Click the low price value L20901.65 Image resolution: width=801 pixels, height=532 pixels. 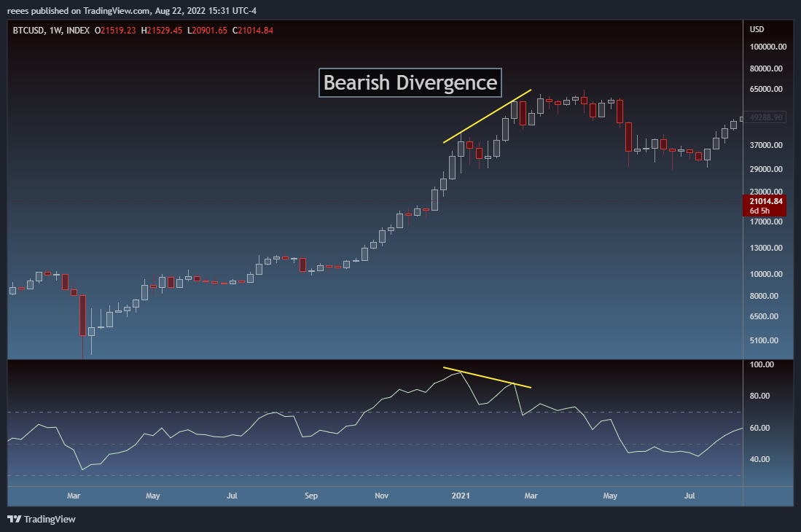pos(207,31)
